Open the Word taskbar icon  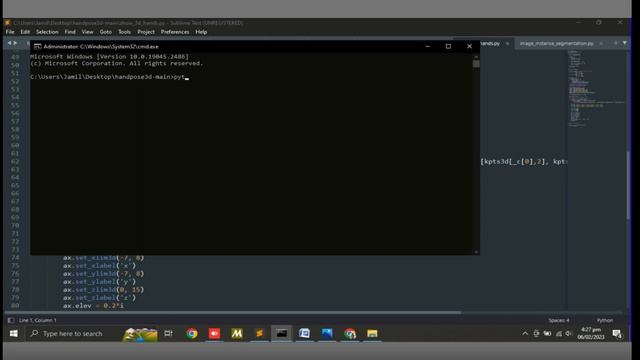[x=304, y=333]
